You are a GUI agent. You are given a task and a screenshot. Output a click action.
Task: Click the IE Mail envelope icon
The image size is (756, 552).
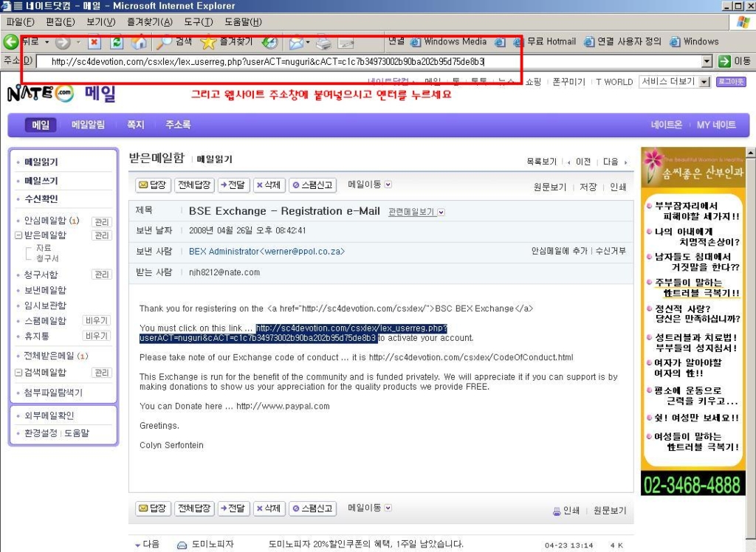point(296,43)
